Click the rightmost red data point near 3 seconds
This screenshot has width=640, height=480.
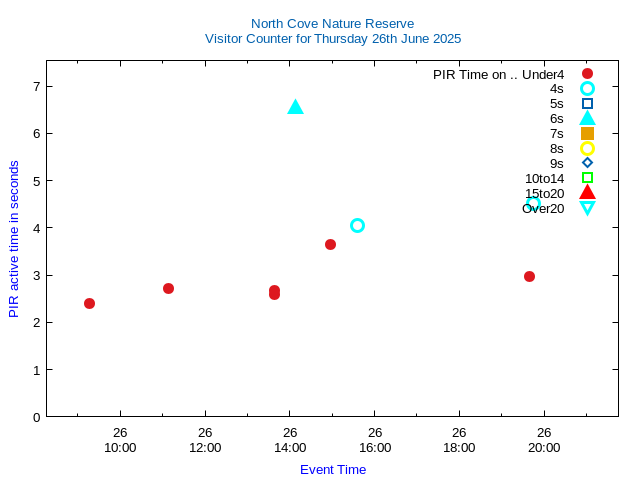529,276
